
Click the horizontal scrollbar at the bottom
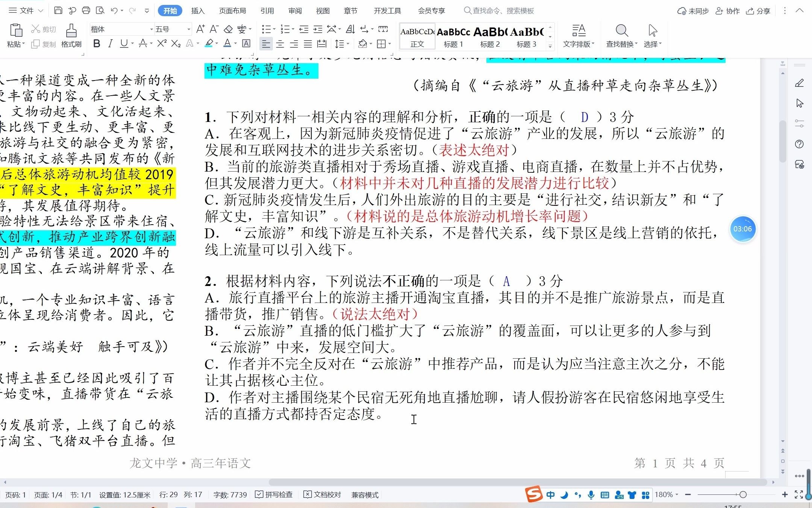[x=518, y=482]
